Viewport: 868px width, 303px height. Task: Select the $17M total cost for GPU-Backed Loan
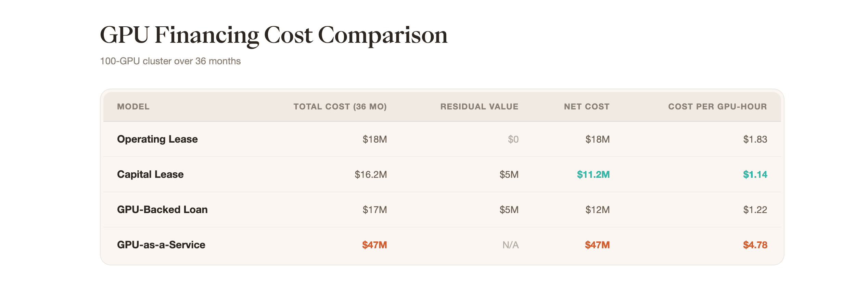[375, 210]
